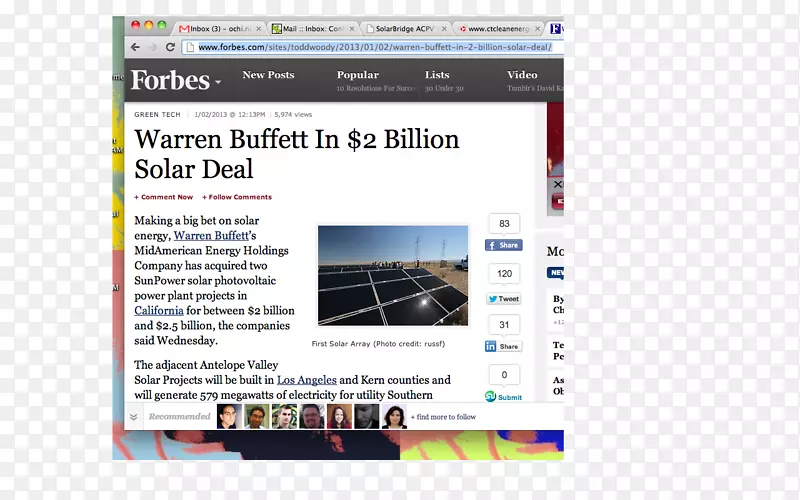
Task: Click the 10 Resolutions For Success sublink
Action: [x=377, y=88]
